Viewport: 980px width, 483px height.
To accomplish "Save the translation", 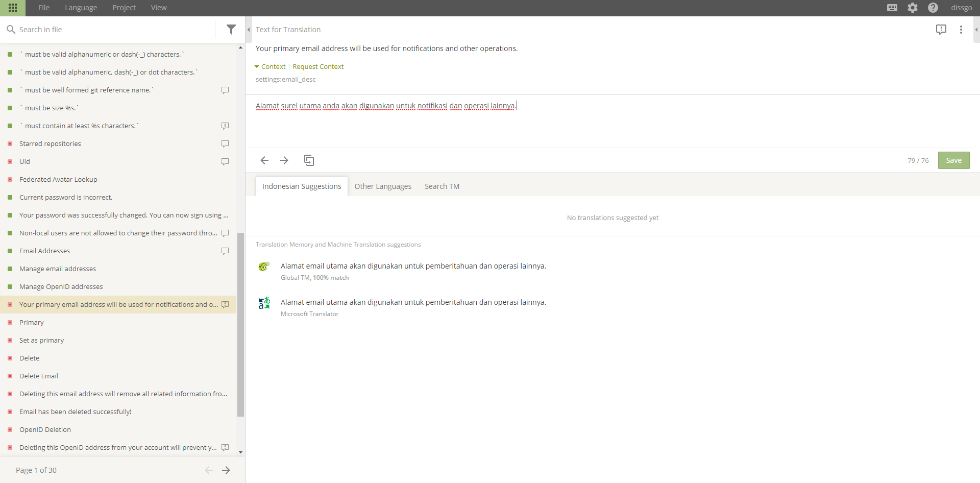I will pos(953,160).
